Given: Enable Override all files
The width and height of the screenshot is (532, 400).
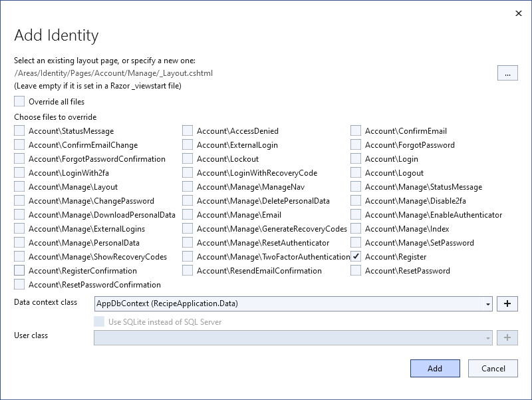Looking at the screenshot, I should (x=19, y=101).
